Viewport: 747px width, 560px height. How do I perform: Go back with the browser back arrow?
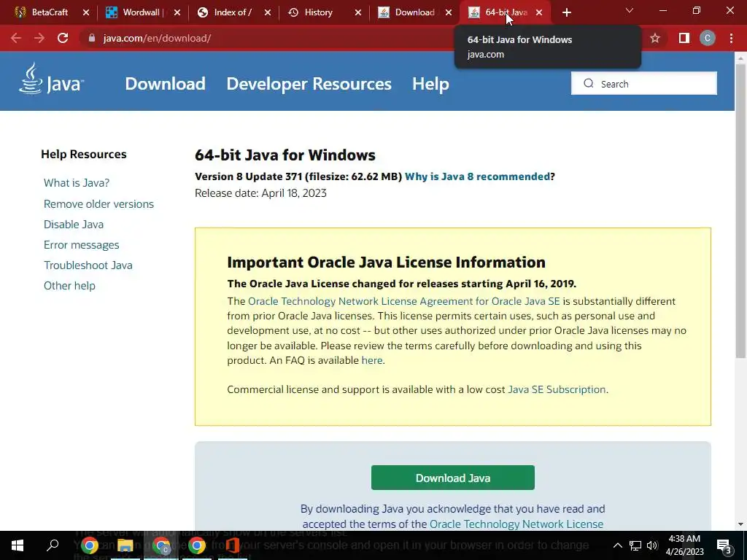pos(16,38)
